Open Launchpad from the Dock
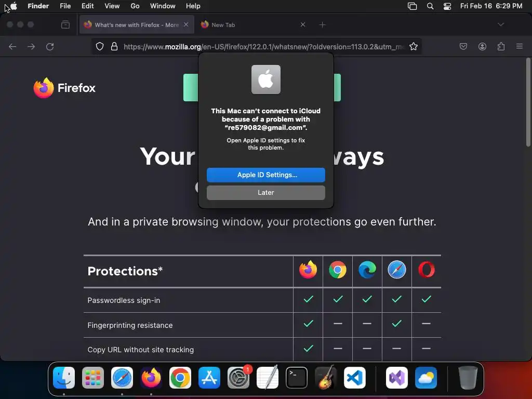 [93, 378]
